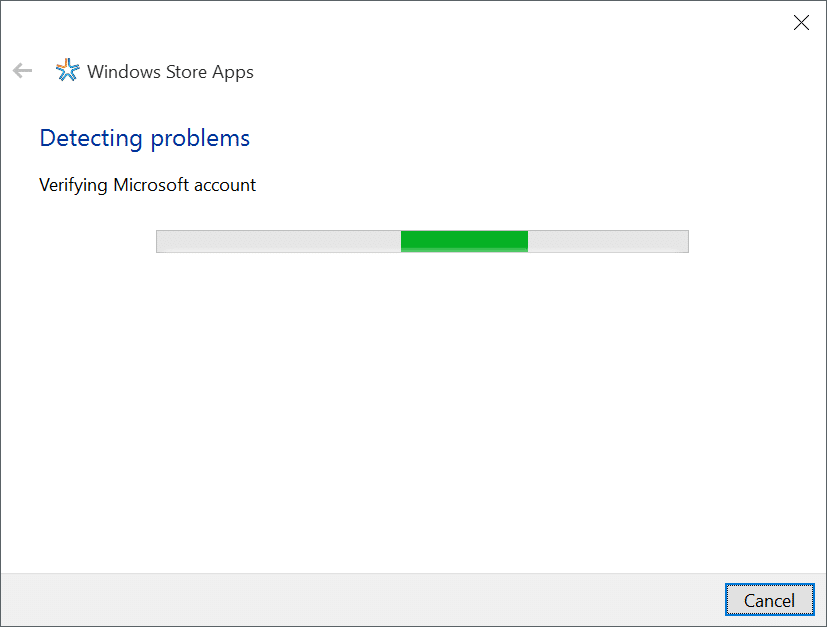Select the 'Detecting problems' heading
This screenshot has width=827, height=627.
145,139
